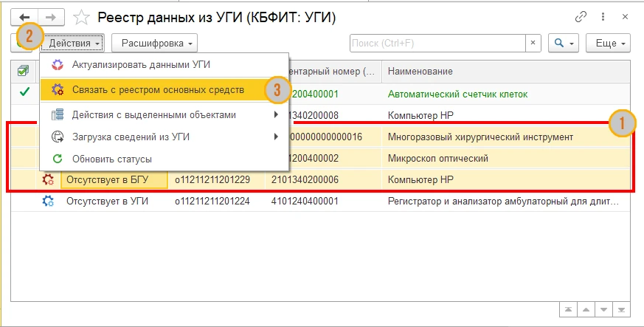Image resolution: width=644 pixels, height=327 pixels.
Task: Open the Расшифровка dropdown button
Action: [154, 43]
